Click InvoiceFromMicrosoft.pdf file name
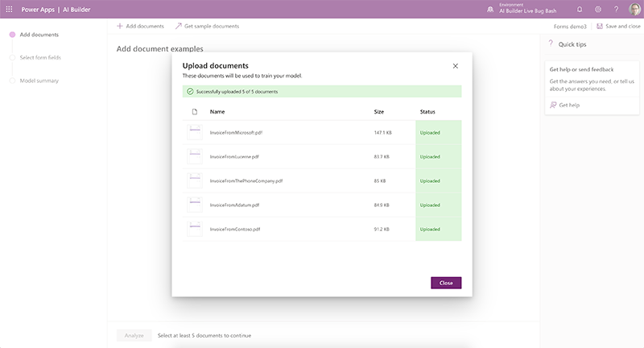The image size is (644, 348). click(x=236, y=133)
